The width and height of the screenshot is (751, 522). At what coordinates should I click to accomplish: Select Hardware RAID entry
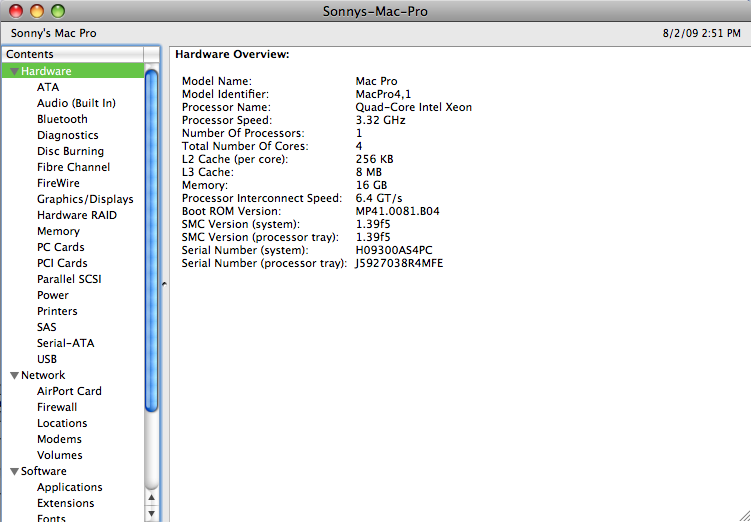77,215
